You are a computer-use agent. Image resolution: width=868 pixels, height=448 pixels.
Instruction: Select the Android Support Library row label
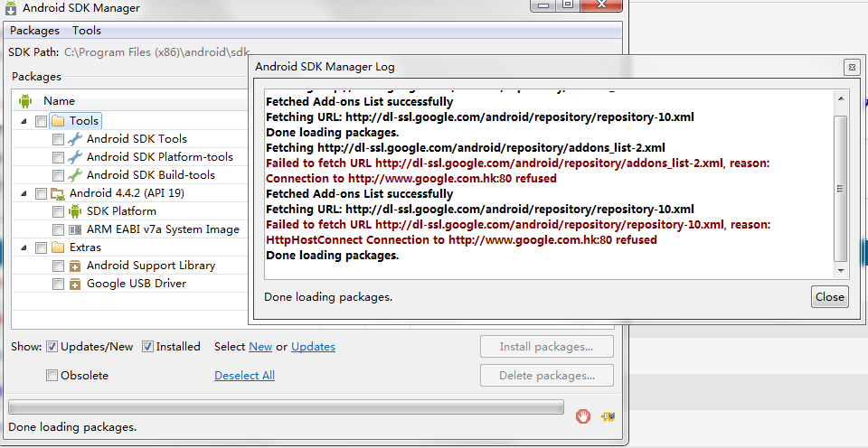tap(151, 266)
